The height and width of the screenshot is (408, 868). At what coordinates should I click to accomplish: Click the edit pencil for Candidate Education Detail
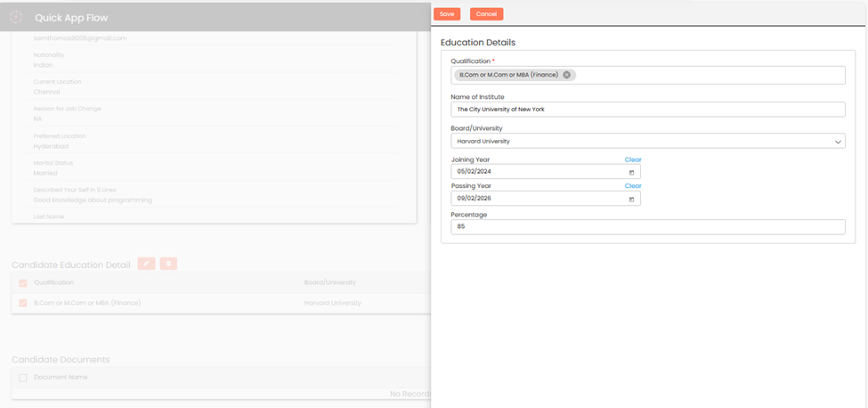coord(146,264)
